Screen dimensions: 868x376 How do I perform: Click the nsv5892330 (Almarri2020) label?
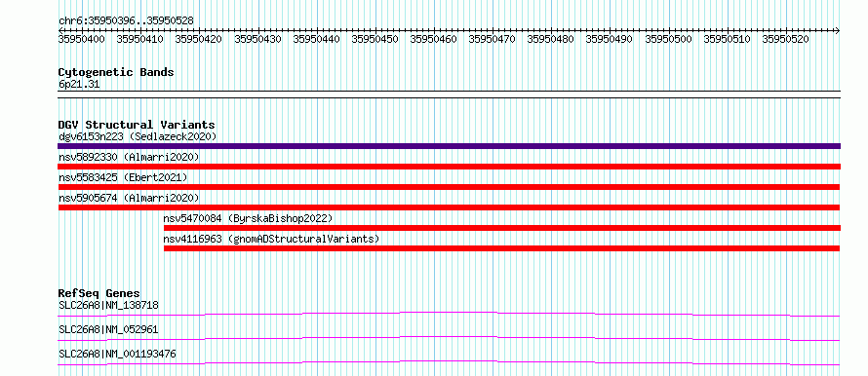[x=129, y=157]
